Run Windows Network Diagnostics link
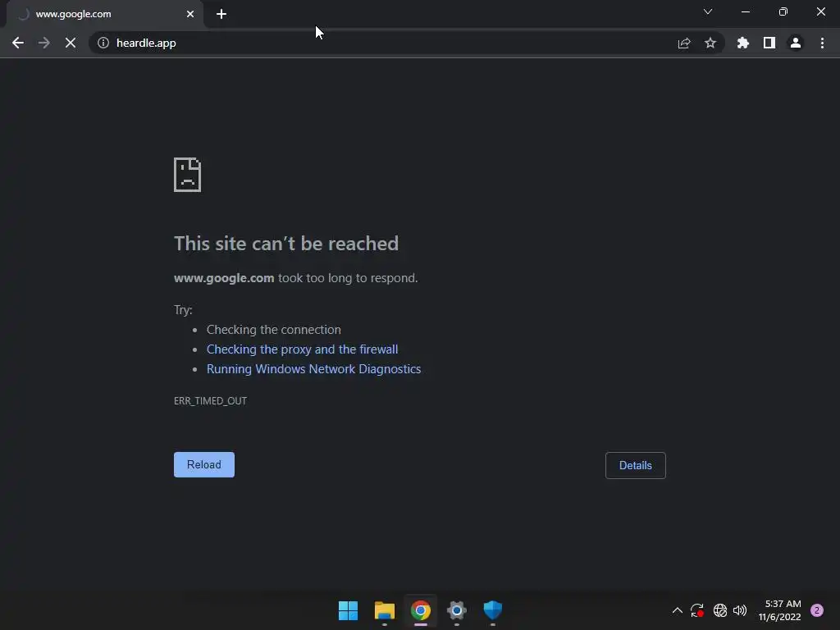 point(314,369)
